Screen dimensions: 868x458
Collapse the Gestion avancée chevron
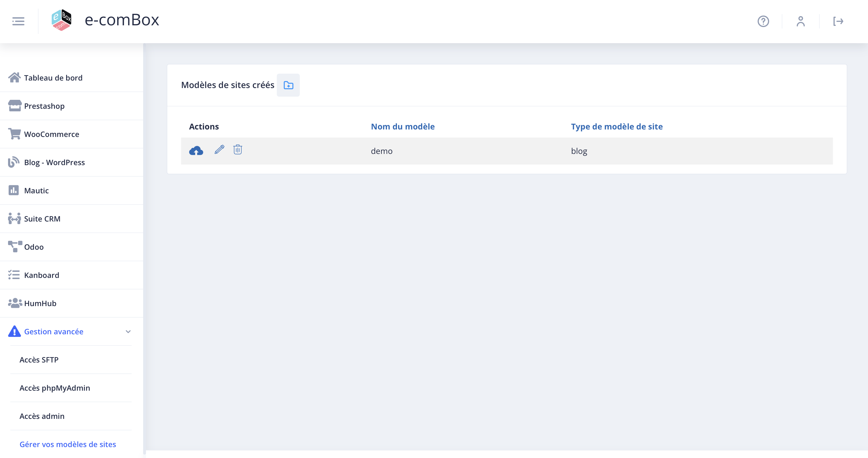(x=128, y=331)
